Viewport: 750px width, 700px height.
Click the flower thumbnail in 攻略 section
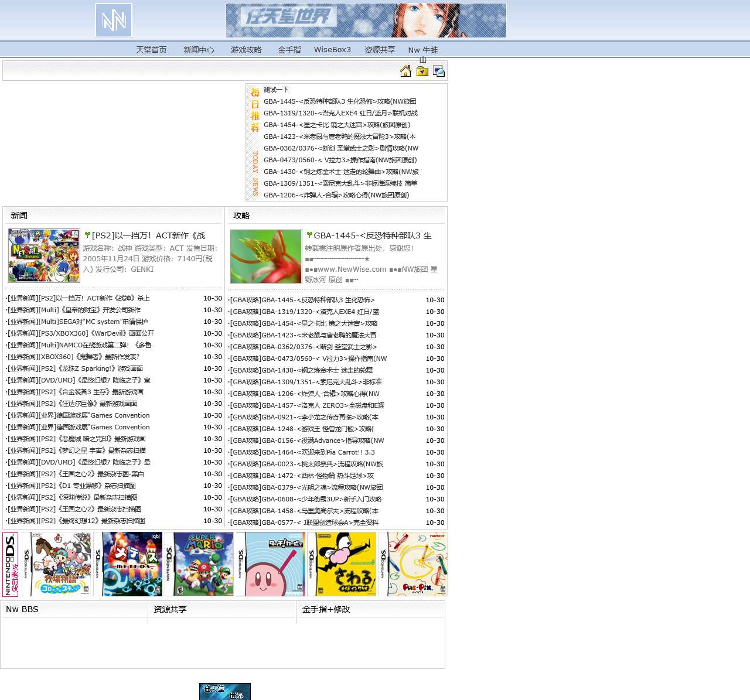[265, 257]
